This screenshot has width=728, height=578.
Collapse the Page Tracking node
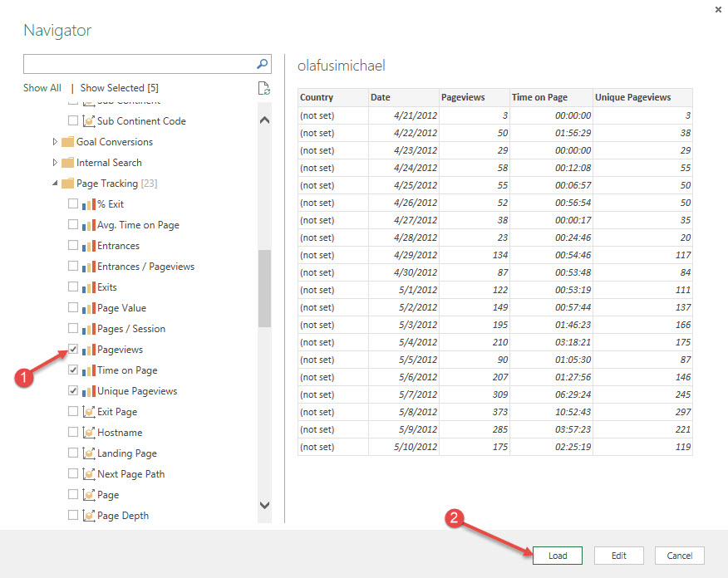point(53,183)
